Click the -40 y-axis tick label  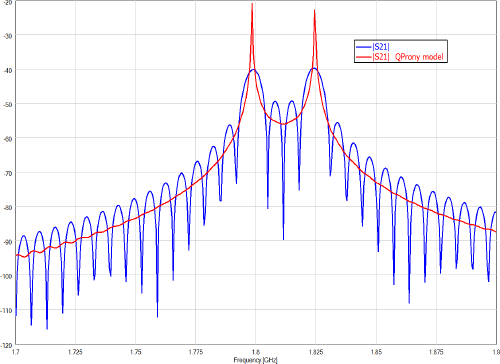pyautogui.click(x=8, y=70)
